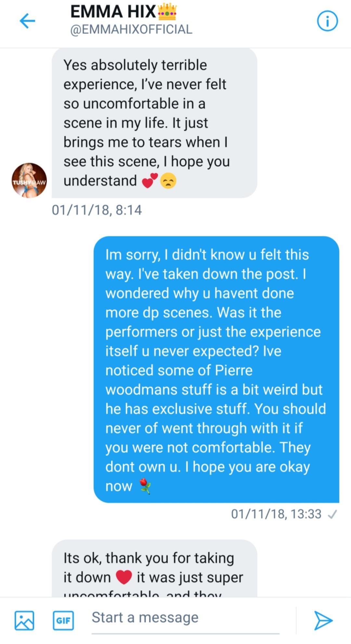351x644 pixels.
Task: Click the 01/11/18, 13:33 timestamp
Action: click(276, 514)
